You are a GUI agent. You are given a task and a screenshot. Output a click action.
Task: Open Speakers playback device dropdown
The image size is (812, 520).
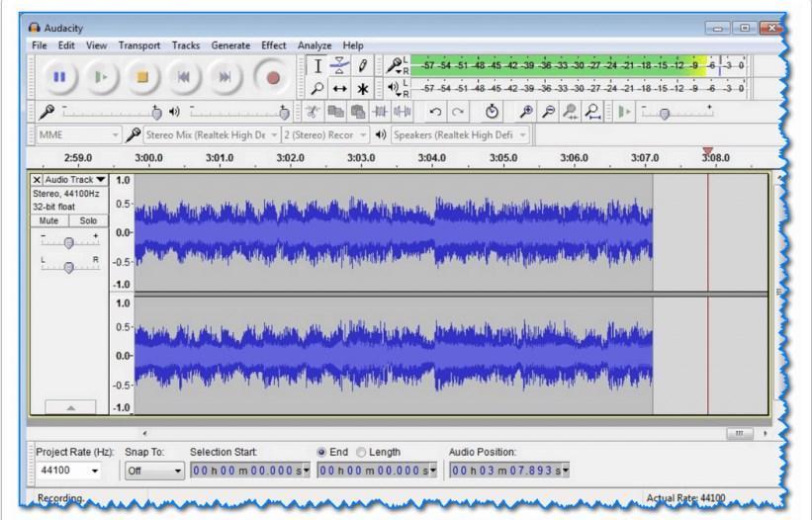click(460, 135)
